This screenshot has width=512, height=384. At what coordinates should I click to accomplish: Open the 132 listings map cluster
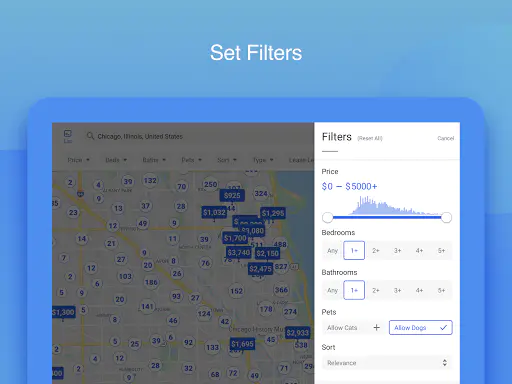(150, 180)
